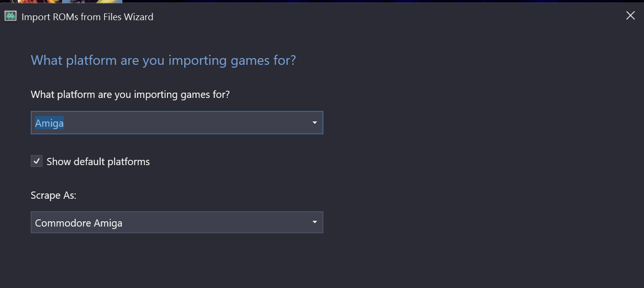The image size is (644, 288).
Task: Click the Scrape As: label
Action: [53, 195]
